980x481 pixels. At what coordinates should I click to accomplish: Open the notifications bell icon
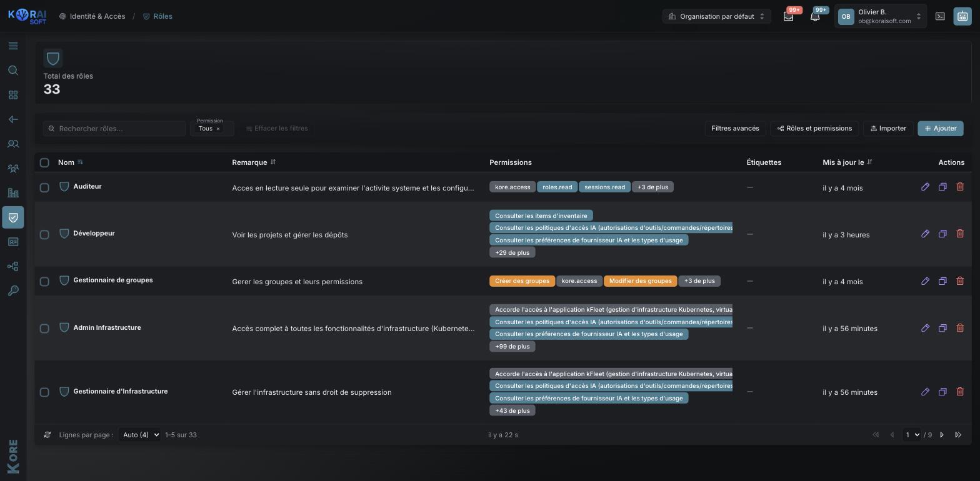(x=815, y=16)
